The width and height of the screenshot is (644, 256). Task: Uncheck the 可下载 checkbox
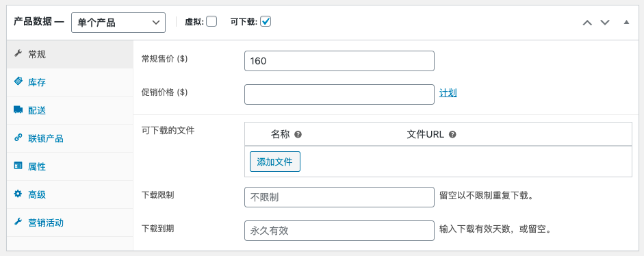click(266, 21)
